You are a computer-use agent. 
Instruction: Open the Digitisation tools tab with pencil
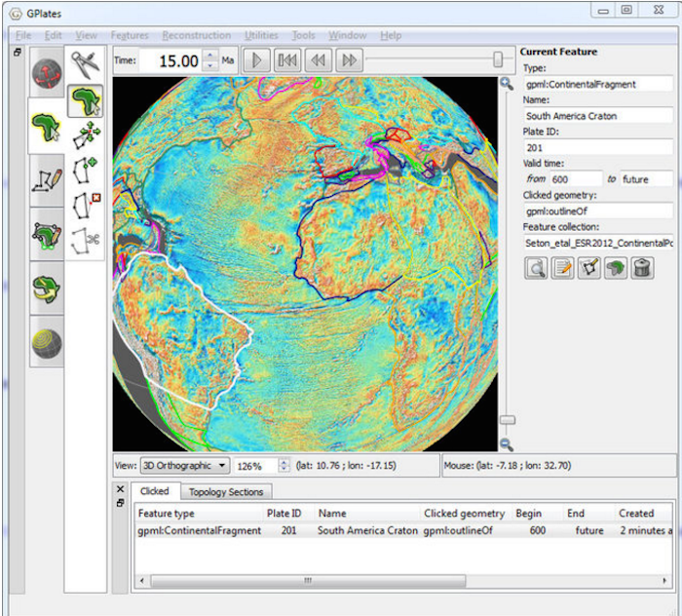click(x=47, y=180)
